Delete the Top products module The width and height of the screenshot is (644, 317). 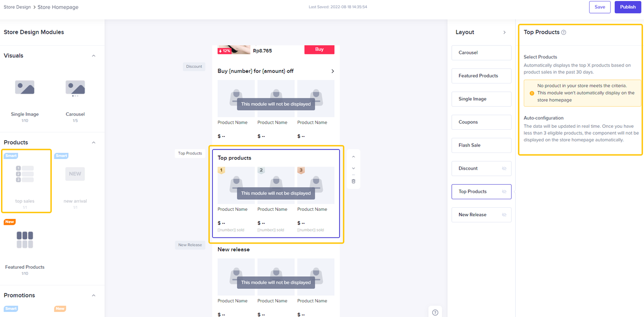pos(354,181)
